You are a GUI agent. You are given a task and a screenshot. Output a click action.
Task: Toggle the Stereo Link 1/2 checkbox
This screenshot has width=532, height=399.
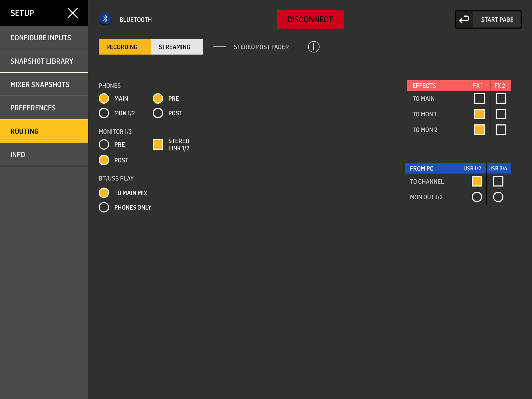click(158, 144)
